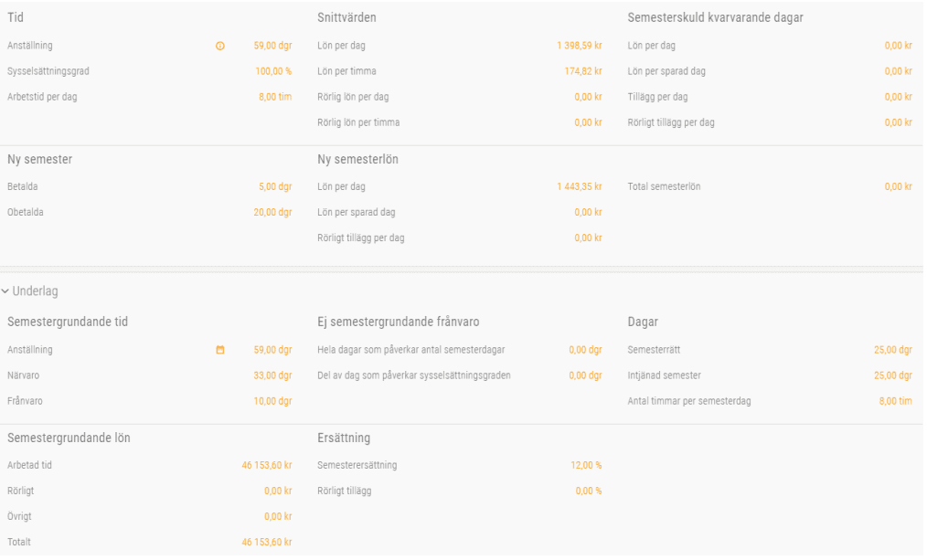927x560 pixels.
Task: Click the Antal timmar per semesterdag value
Action: coord(895,401)
